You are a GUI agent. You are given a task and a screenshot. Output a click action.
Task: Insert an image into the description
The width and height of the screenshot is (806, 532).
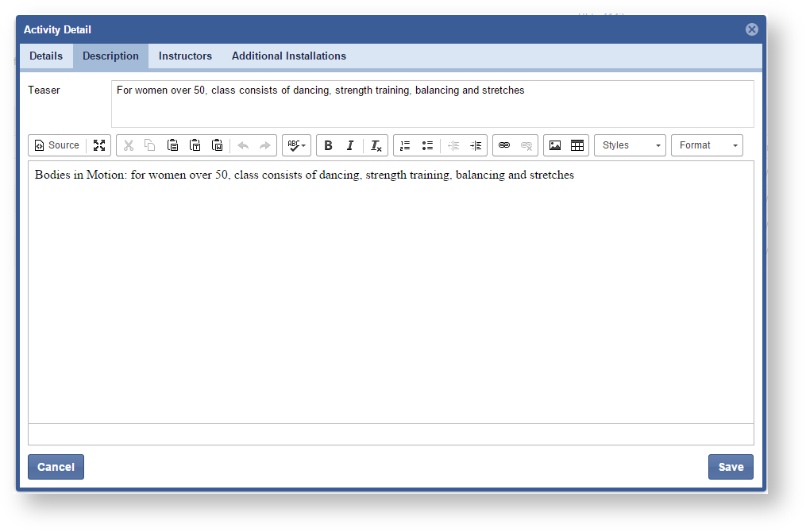pos(555,145)
